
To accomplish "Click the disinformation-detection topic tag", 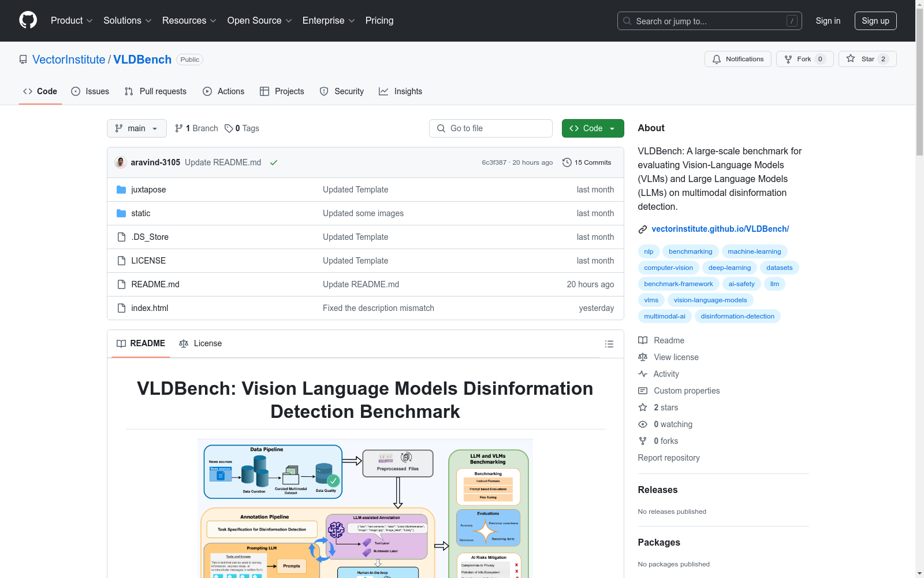I will click(737, 316).
